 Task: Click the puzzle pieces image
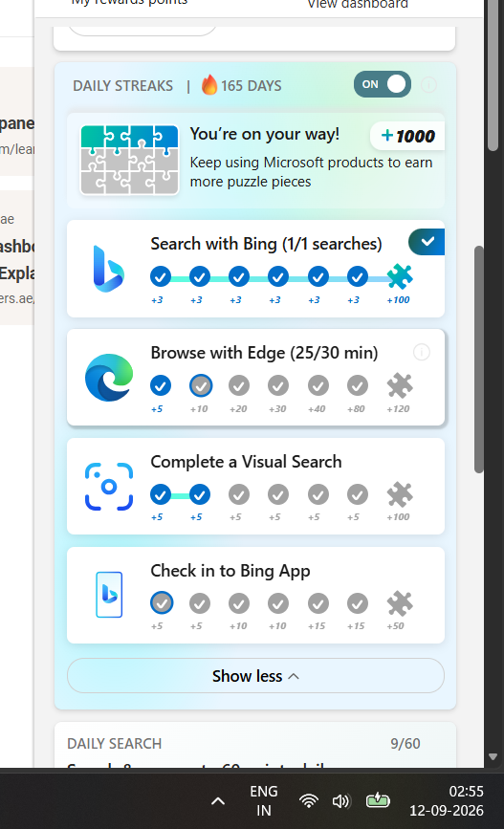129,160
